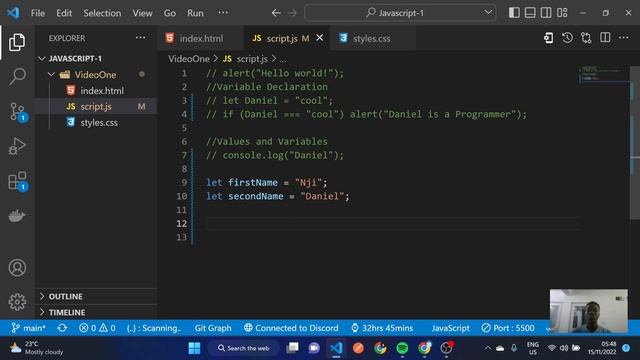Change the JavaScript language mode
This screenshot has height=360, width=640.
(x=451, y=328)
